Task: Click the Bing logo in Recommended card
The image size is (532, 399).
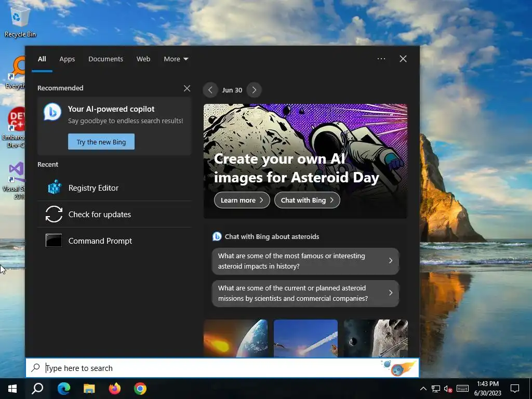Action: click(x=52, y=112)
